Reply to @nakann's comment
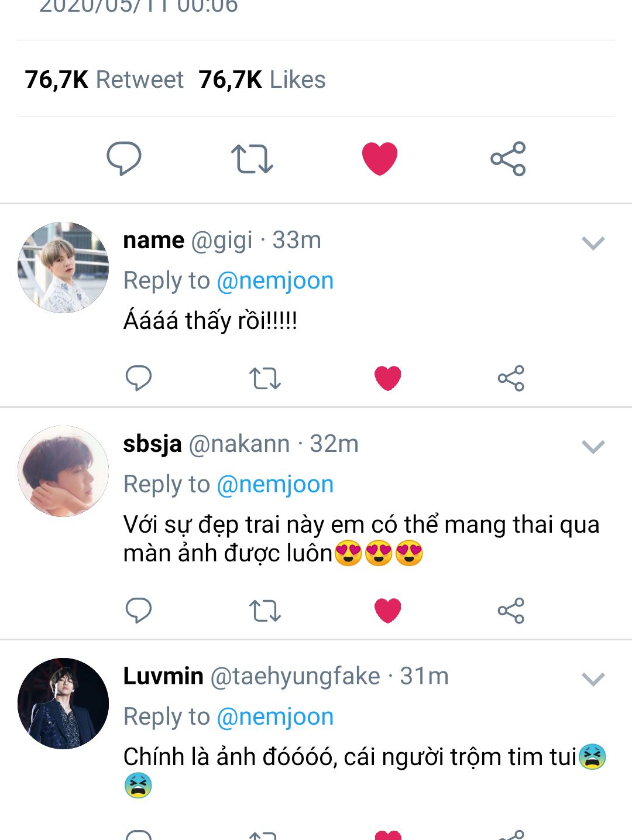The width and height of the screenshot is (632, 840). (x=139, y=611)
